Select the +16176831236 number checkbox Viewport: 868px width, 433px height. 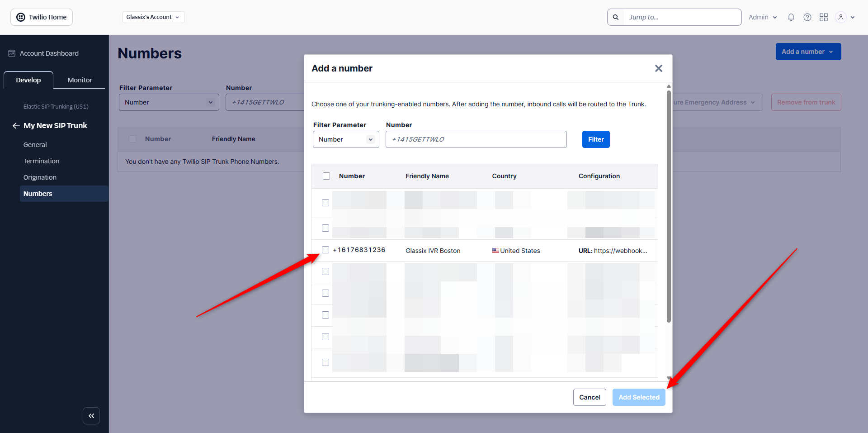pyautogui.click(x=325, y=250)
